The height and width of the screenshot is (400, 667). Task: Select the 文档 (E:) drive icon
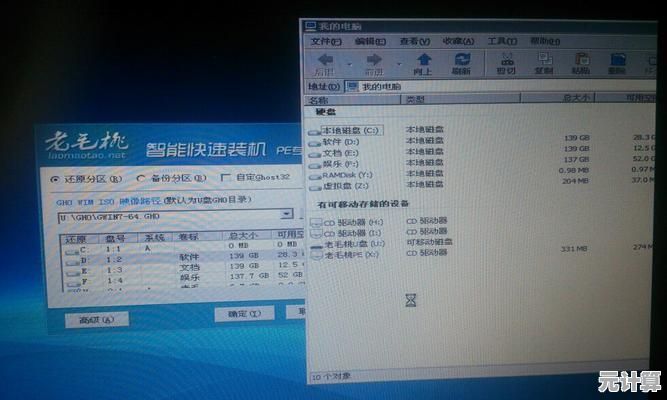pyautogui.click(x=315, y=154)
